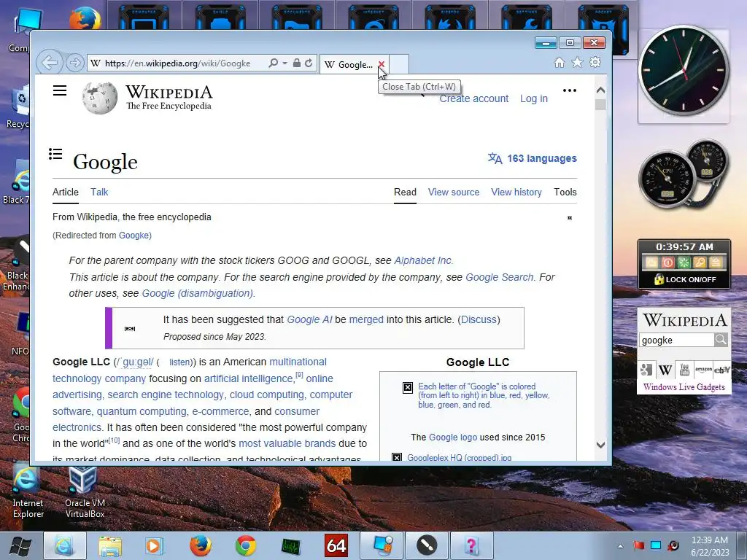Open the address bar autocomplete dropdown arrow

pos(285,63)
